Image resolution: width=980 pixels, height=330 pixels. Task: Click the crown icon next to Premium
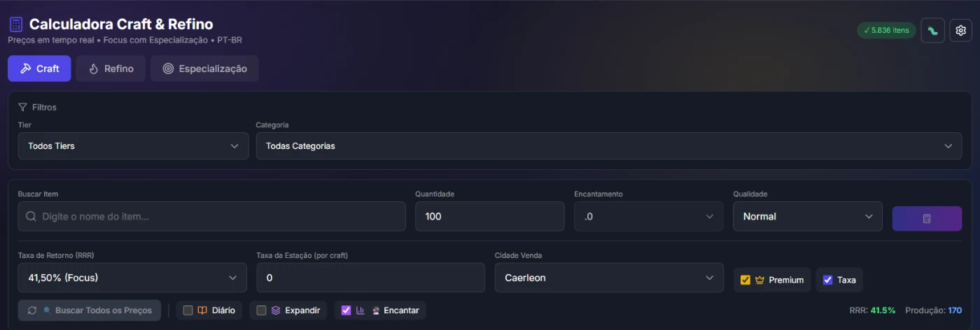[759, 280]
